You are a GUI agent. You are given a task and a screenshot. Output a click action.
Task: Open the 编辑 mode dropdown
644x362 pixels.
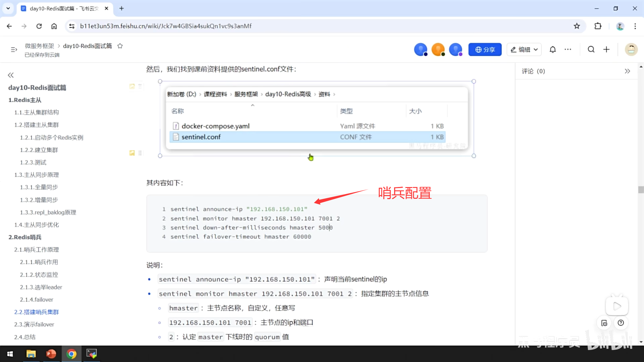pos(524,50)
